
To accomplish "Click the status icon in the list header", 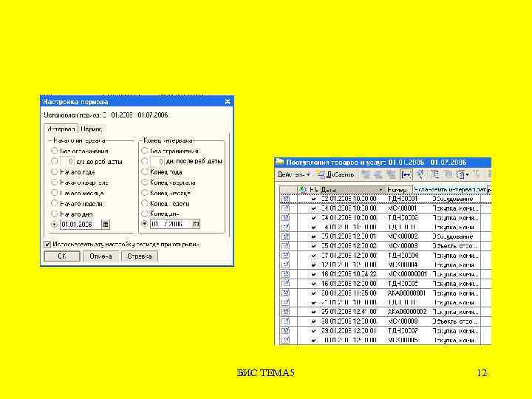I will pyautogui.click(x=303, y=190).
